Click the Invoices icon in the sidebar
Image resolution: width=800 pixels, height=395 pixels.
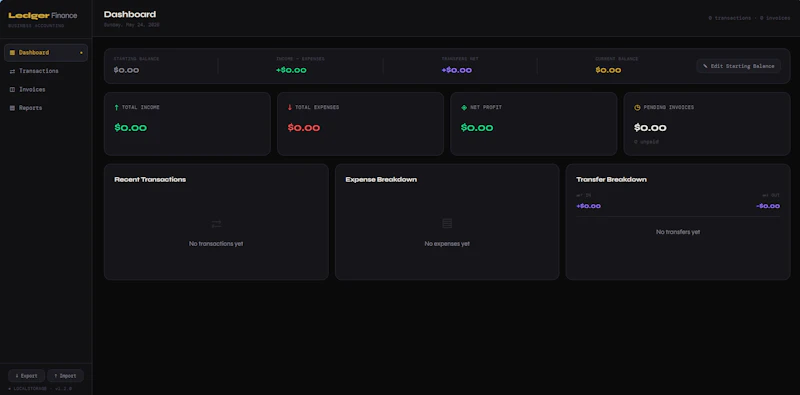pyautogui.click(x=12, y=89)
